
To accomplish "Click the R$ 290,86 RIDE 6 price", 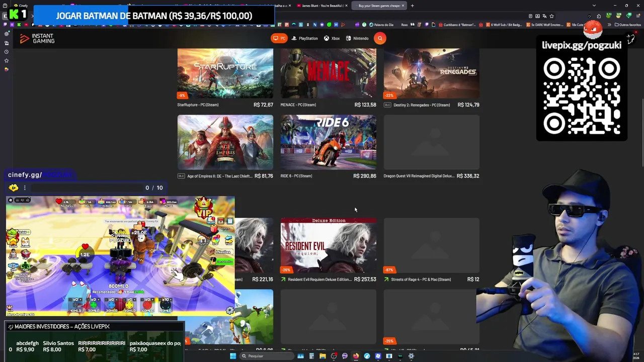I will (x=365, y=176).
